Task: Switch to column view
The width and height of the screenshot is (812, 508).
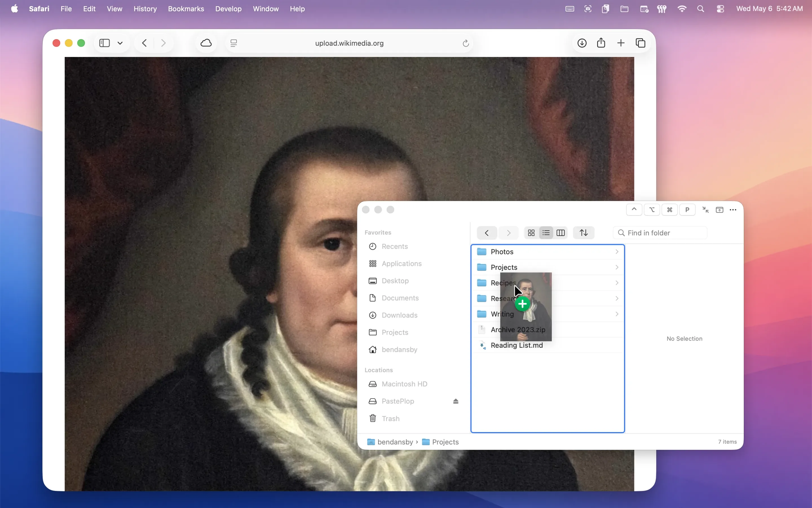Action: coord(560,233)
